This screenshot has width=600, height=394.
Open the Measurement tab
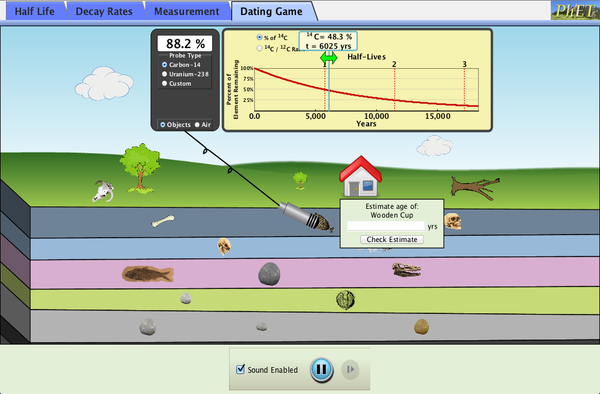pyautogui.click(x=187, y=11)
